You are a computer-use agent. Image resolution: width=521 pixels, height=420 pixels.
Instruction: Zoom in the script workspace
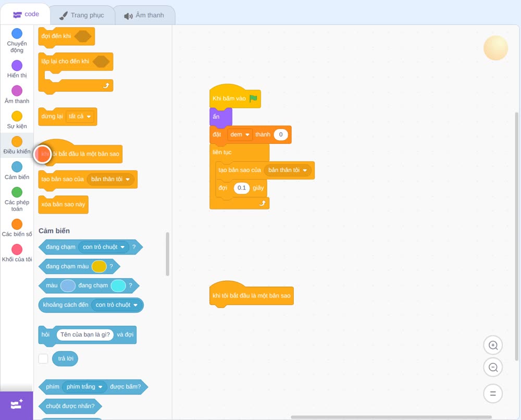coord(493,345)
